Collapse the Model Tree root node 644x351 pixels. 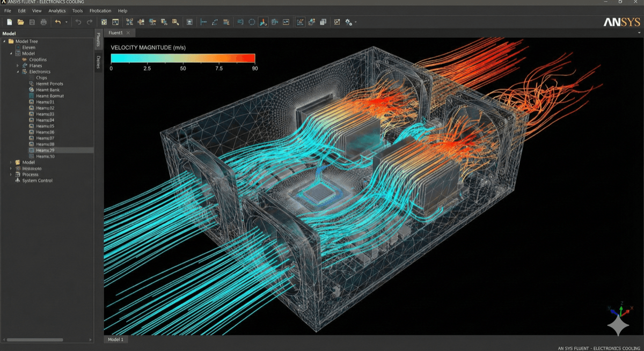pyautogui.click(x=4, y=41)
